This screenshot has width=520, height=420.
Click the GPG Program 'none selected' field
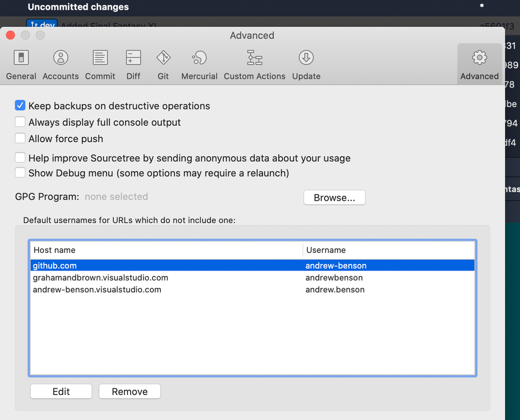click(x=117, y=197)
